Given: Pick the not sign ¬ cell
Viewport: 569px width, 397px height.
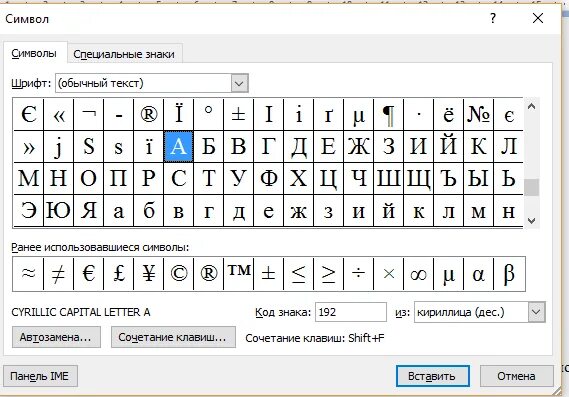Looking at the screenshot, I should (x=88, y=115).
